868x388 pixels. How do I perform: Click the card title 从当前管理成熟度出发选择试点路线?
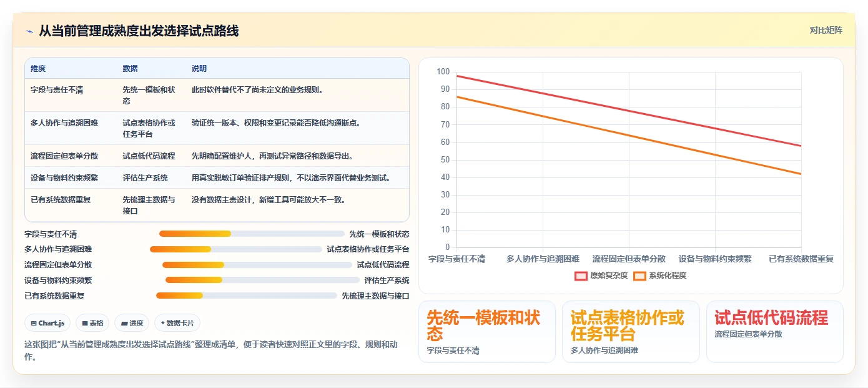tap(139, 31)
